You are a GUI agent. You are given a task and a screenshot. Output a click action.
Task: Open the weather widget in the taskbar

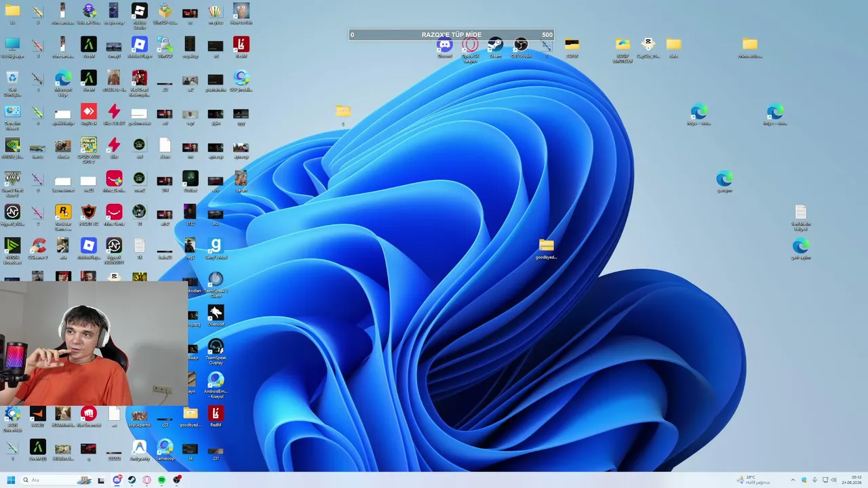point(753,480)
